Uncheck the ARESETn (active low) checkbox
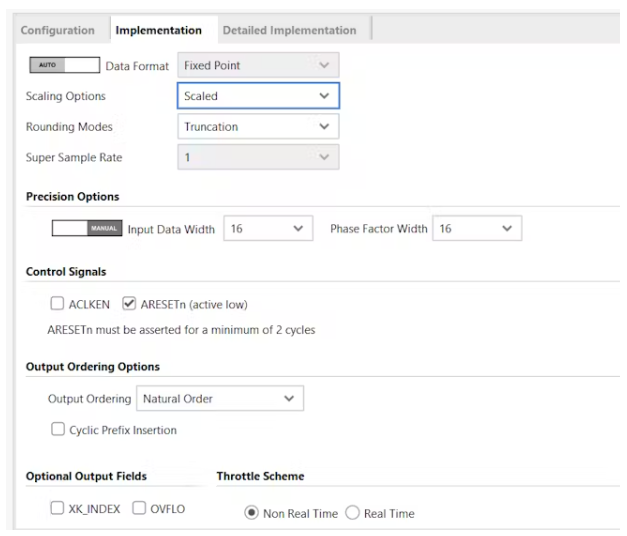The width and height of the screenshot is (627, 536). pos(128,304)
